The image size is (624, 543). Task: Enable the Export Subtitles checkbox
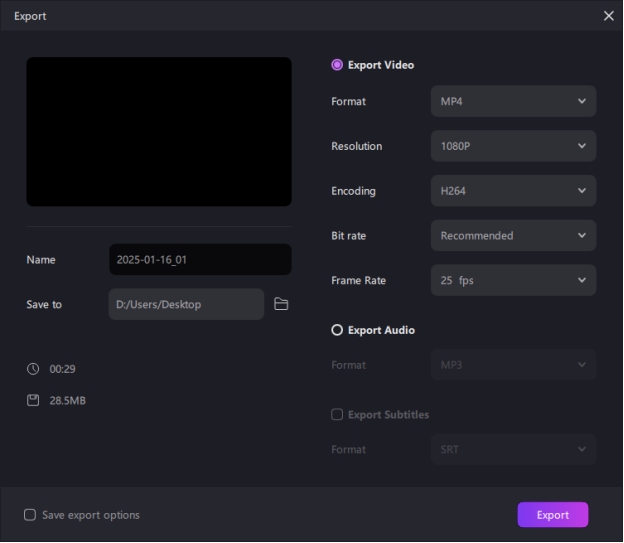tap(337, 415)
